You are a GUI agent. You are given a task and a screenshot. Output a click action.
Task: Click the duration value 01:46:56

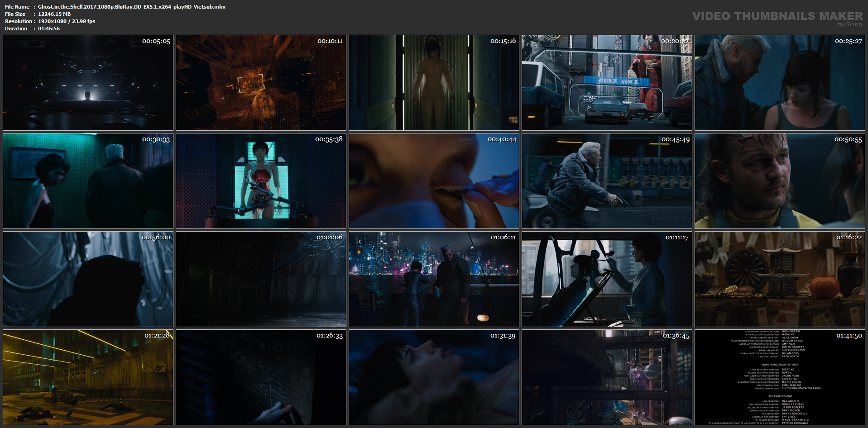coord(49,29)
